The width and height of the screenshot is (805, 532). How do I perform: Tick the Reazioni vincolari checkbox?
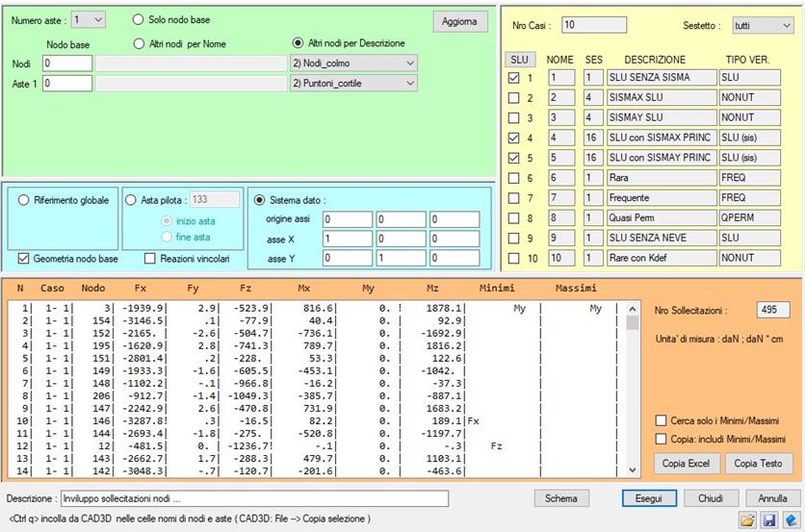(x=150, y=259)
